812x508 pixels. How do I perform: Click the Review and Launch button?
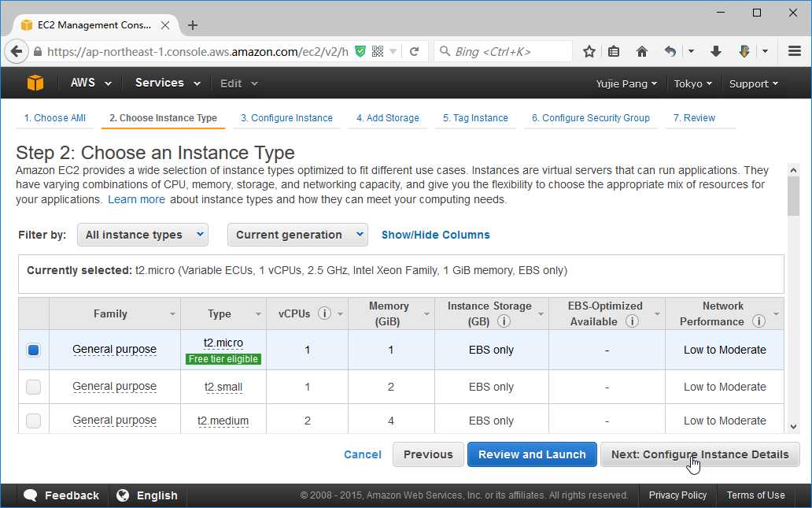[x=532, y=454]
